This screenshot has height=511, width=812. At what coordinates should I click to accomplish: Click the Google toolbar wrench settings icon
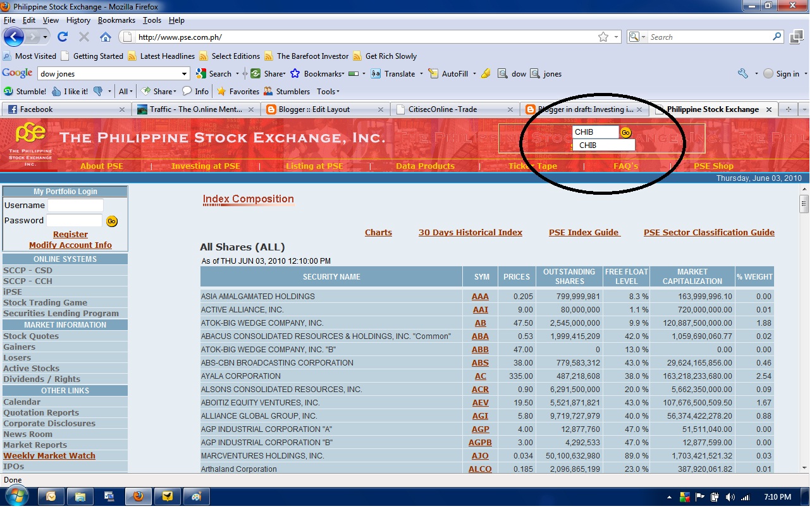point(743,73)
